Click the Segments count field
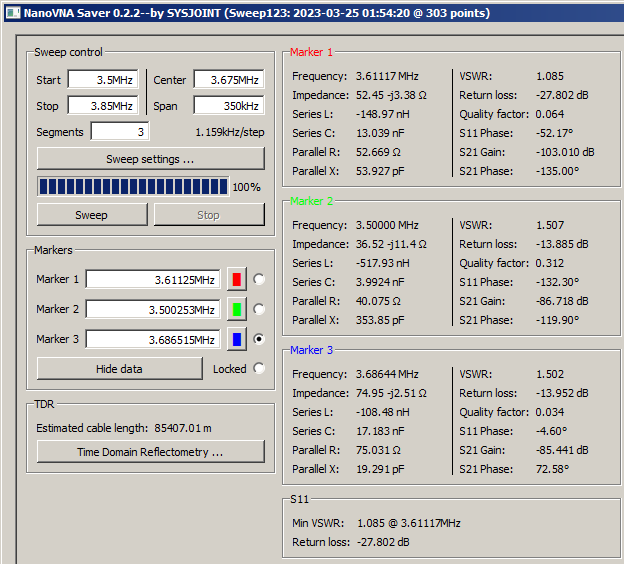The image size is (624, 564). 119,132
